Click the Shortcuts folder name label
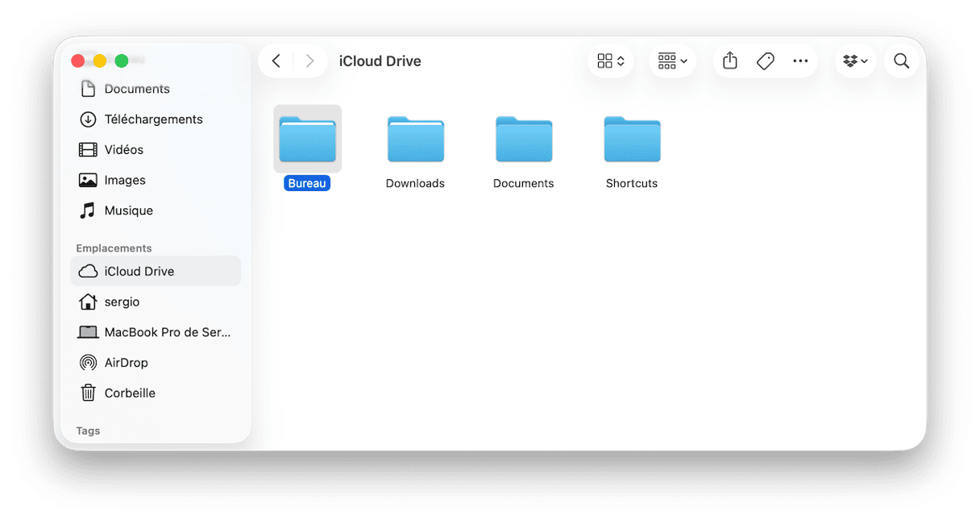980x521 pixels. tap(632, 184)
